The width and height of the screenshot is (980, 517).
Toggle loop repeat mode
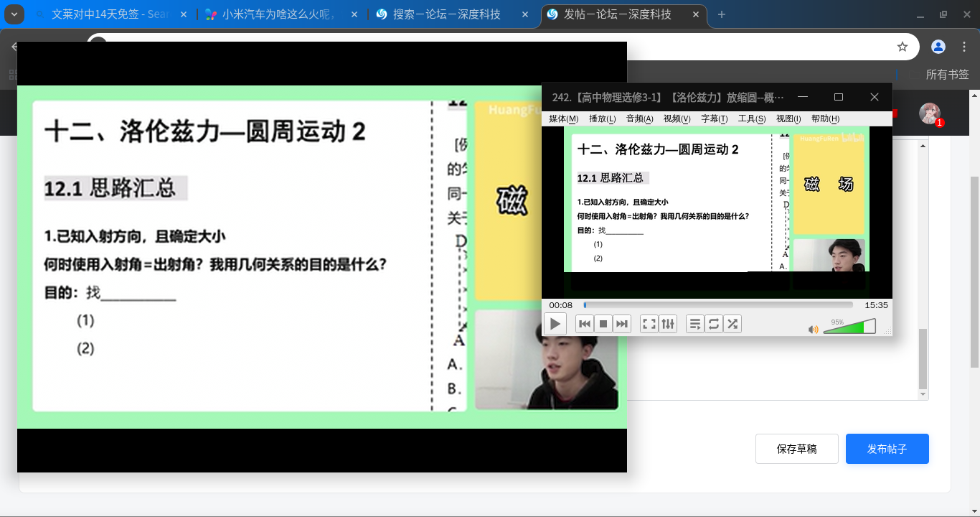point(714,324)
